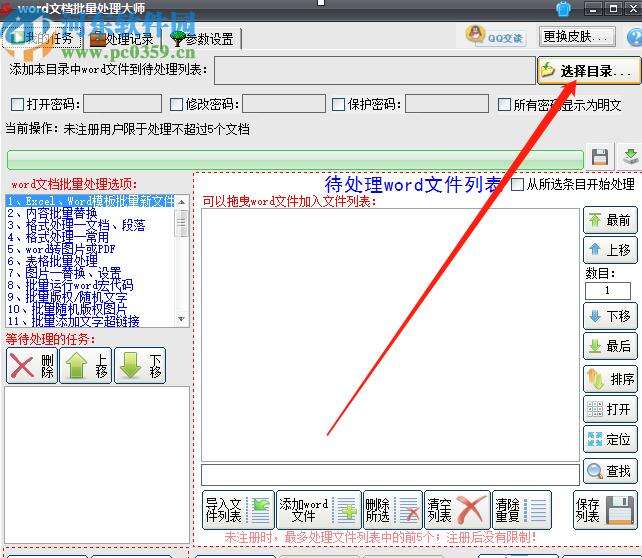642x558 pixels.
Task: Enable the 修改密码 checkbox
Action: coord(176,104)
